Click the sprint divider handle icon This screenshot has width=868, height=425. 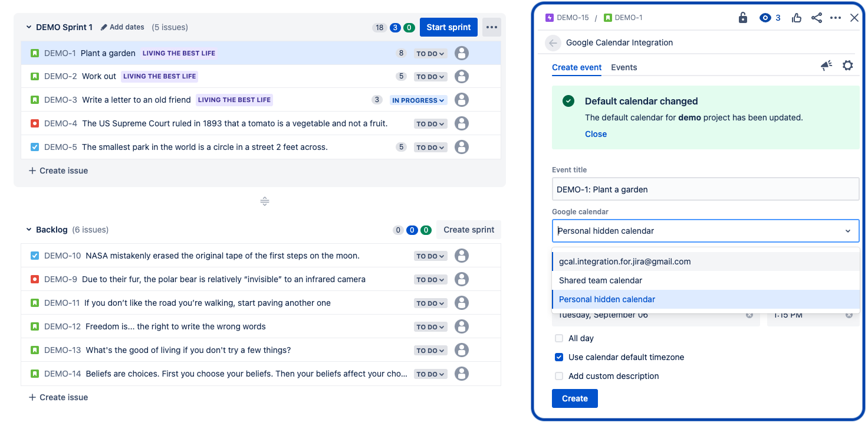click(265, 201)
